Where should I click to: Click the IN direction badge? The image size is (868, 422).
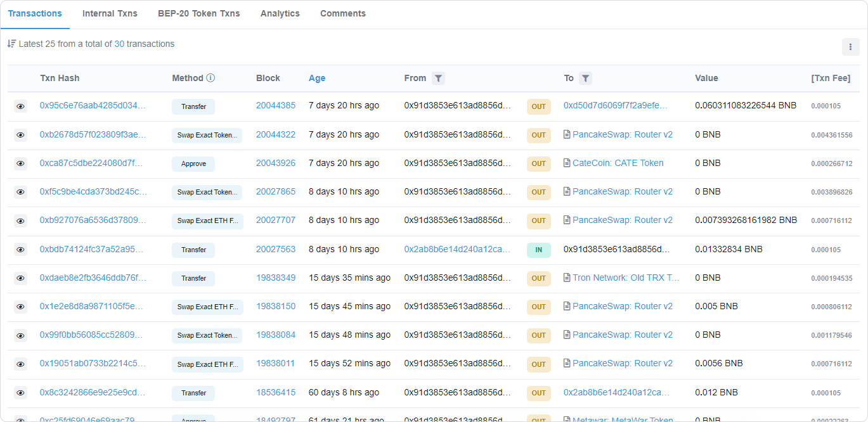tap(539, 250)
